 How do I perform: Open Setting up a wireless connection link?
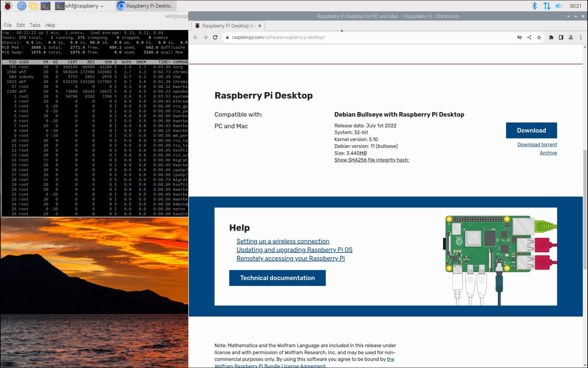click(283, 241)
